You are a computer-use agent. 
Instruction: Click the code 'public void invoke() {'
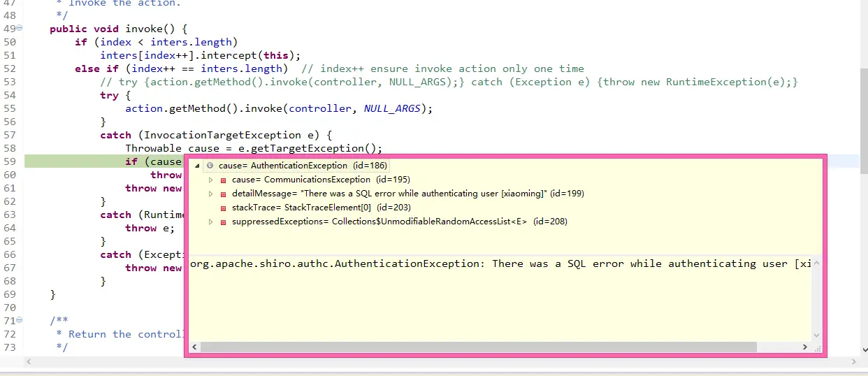click(x=119, y=29)
